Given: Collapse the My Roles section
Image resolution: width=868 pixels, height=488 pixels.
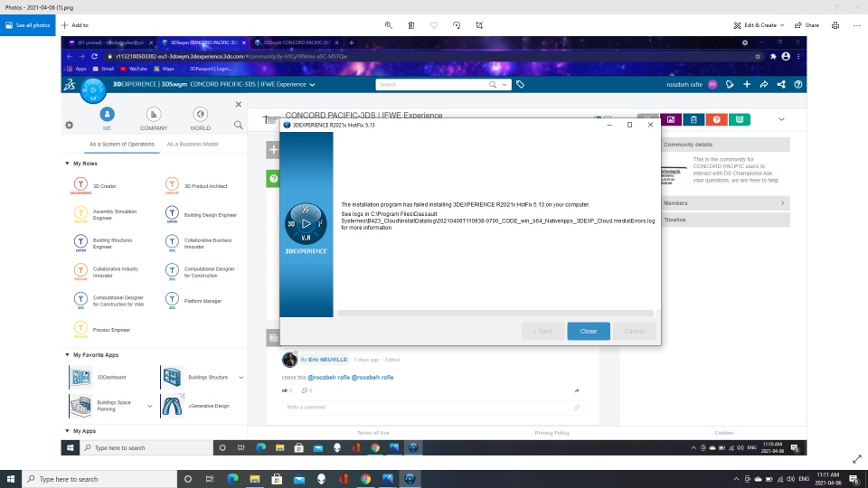Looking at the screenshot, I should point(68,164).
